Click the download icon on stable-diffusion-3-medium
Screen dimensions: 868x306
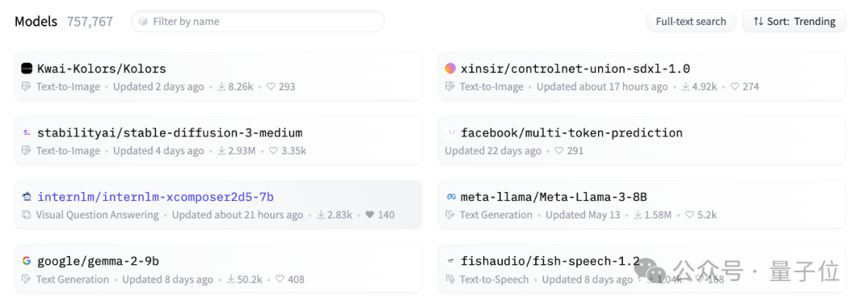(x=222, y=151)
